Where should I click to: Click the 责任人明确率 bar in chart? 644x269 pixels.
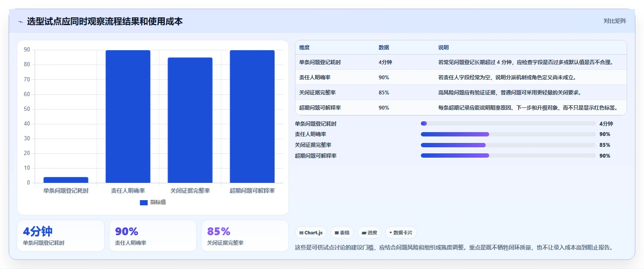click(128, 117)
